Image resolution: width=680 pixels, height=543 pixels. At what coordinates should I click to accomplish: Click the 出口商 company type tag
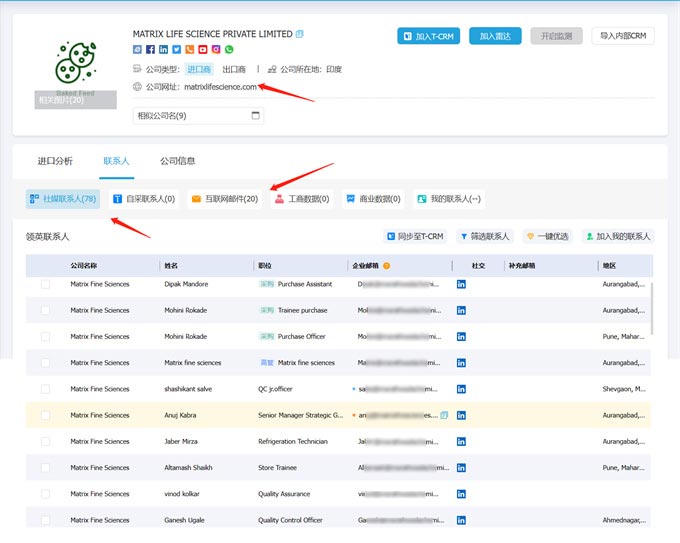pyautogui.click(x=234, y=69)
